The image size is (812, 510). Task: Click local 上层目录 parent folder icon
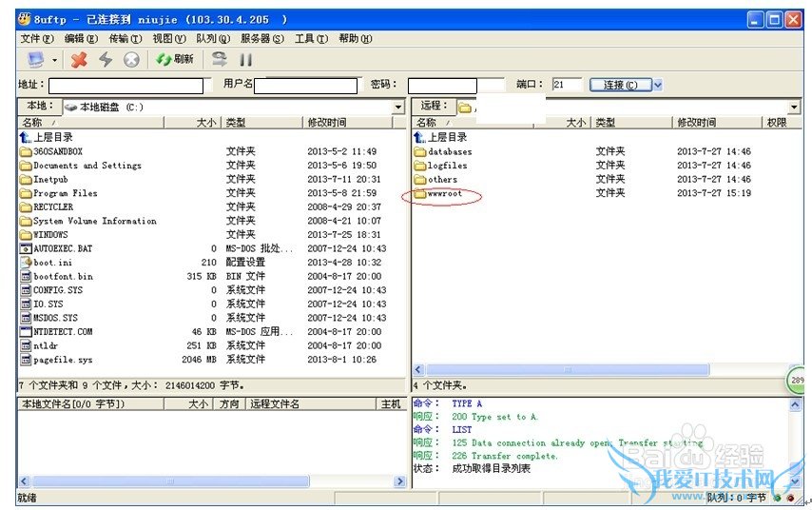[x=26, y=137]
